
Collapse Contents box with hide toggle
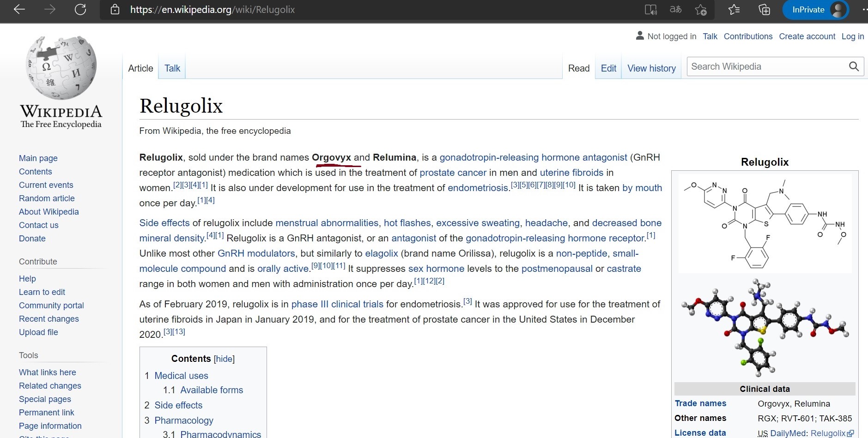[x=224, y=359]
